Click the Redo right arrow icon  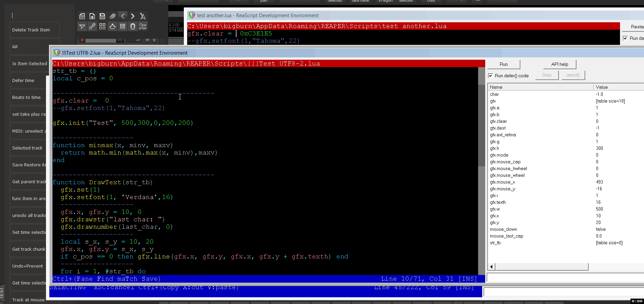click(x=133, y=16)
